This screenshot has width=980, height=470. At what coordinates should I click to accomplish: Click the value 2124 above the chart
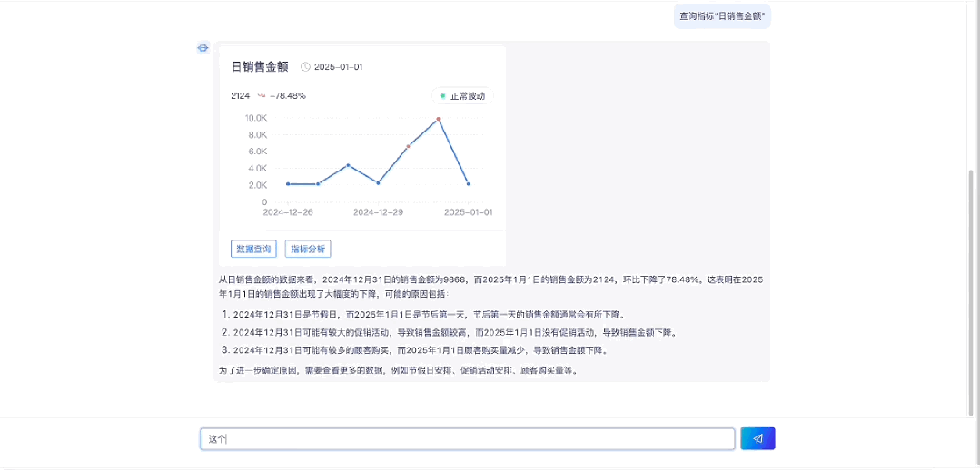[240, 95]
